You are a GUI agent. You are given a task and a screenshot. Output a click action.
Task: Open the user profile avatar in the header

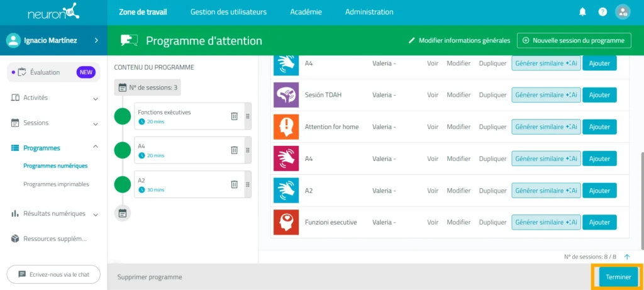pyautogui.click(x=623, y=12)
